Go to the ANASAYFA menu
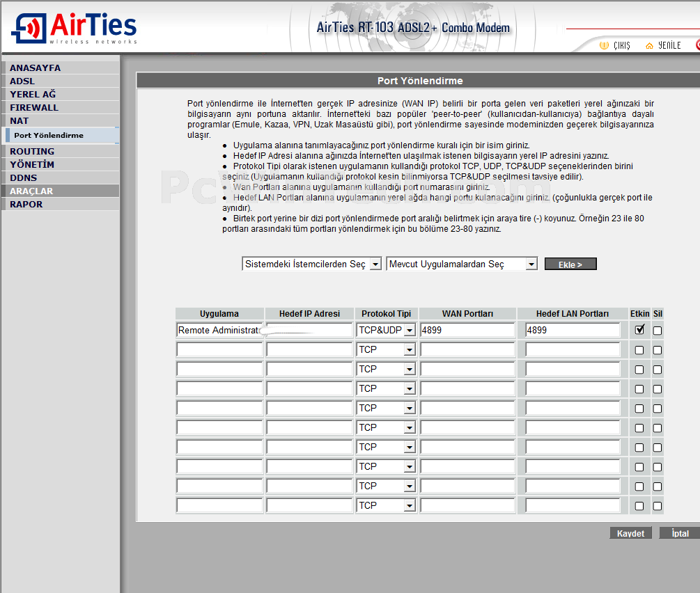The image size is (700, 593). coord(61,68)
